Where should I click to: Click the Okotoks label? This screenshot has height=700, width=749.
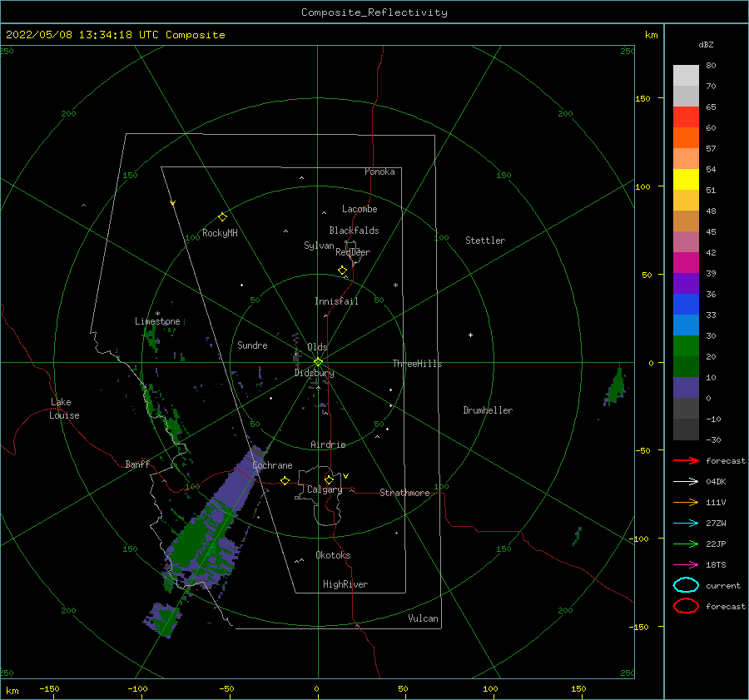333,555
